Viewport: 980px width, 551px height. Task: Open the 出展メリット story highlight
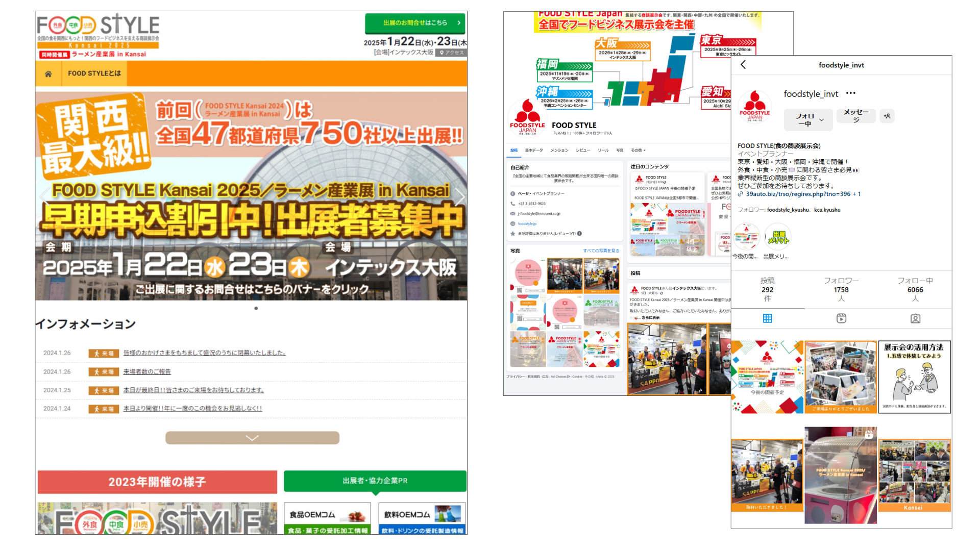point(777,237)
